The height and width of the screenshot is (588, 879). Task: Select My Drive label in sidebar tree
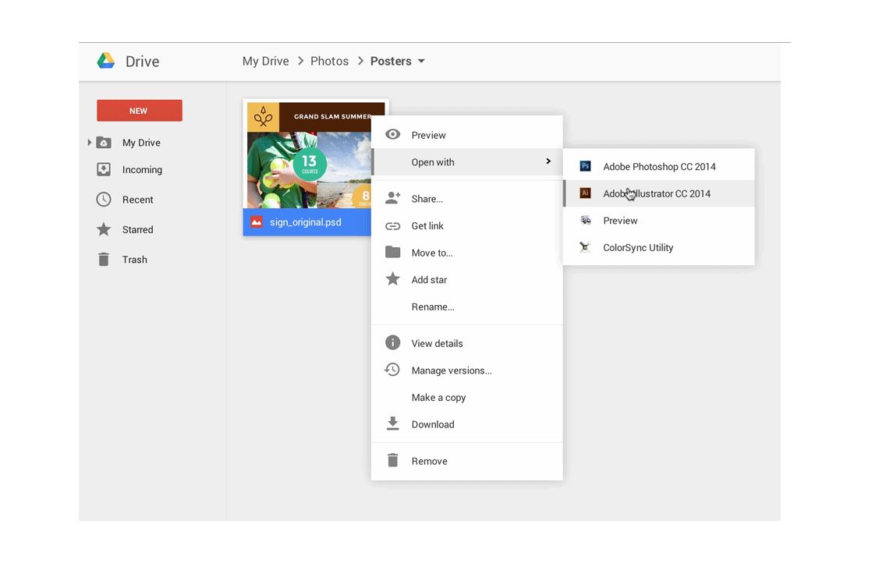pyautogui.click(x=141, y=143)
